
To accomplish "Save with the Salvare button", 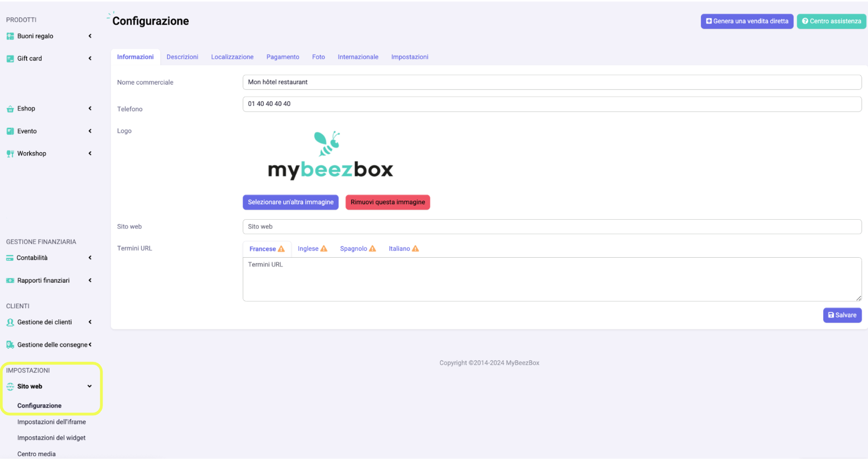I will coord(842,315).
